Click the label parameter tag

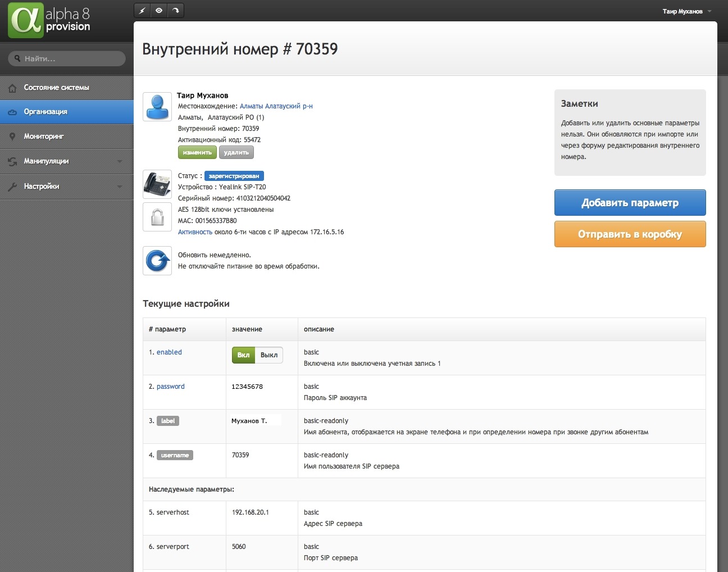coord(168,421)
